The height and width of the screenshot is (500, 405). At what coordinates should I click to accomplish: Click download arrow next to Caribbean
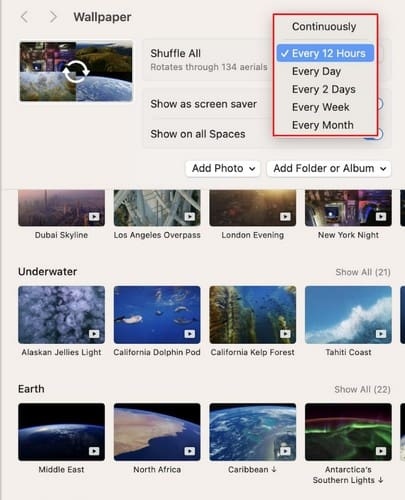click(274, 469)
